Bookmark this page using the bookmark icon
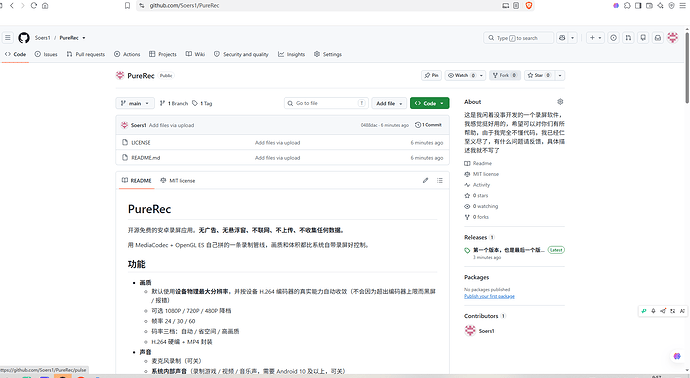Viewport: 690px width, 378px height. 127,5
